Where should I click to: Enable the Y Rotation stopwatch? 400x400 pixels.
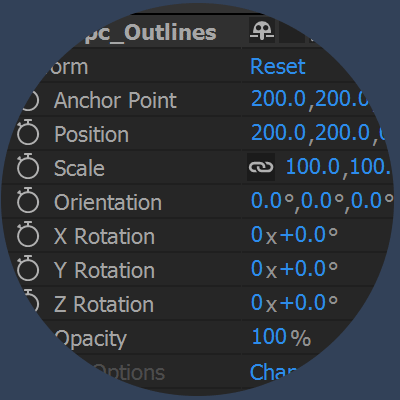[28, 268]
